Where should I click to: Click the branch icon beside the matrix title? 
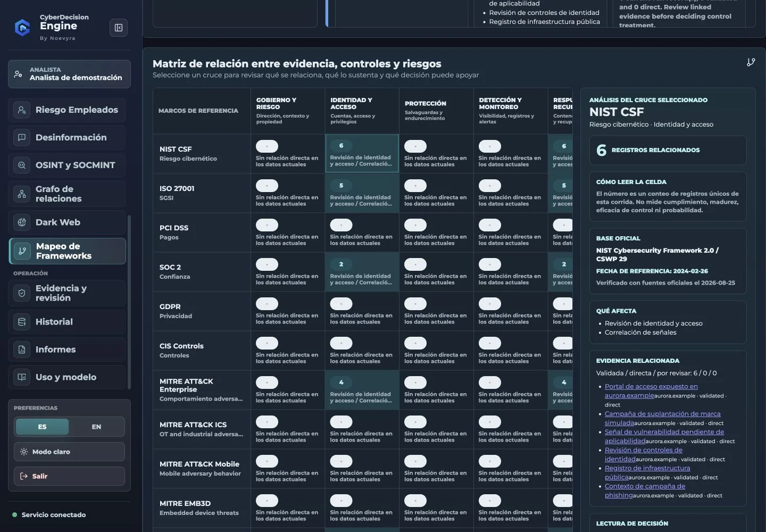pyautogui.click(x=751, y=62)
